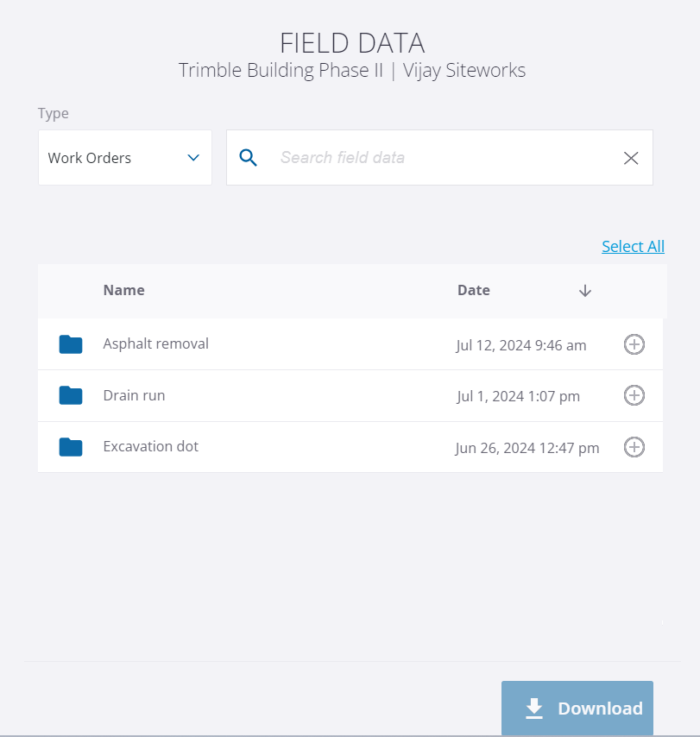Click the chevron in the Type dropdown
The height and width of the screenshot is (737, 700).
coord(193,158)
